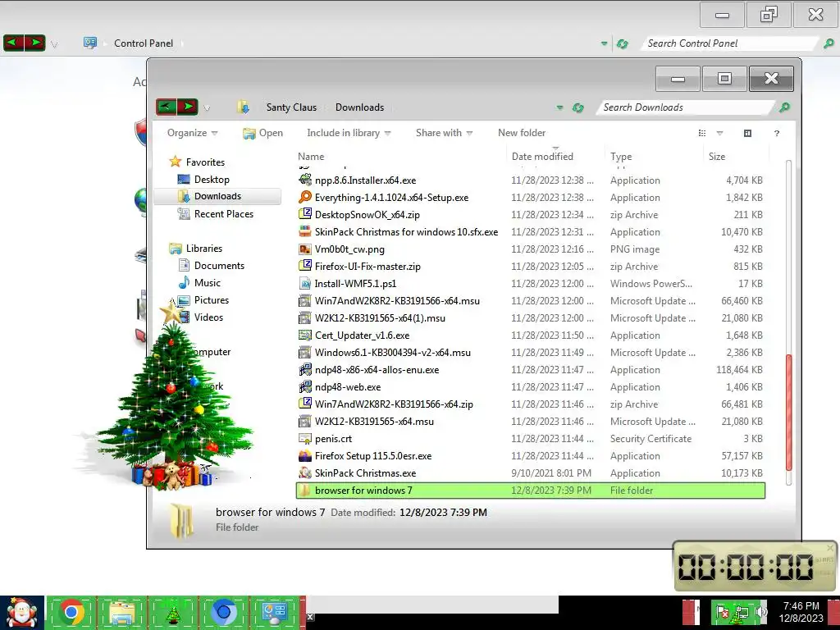Click Firefox-UI-Fix-master.zip archive icon
The image size is (840, 630).
[305, 267]
